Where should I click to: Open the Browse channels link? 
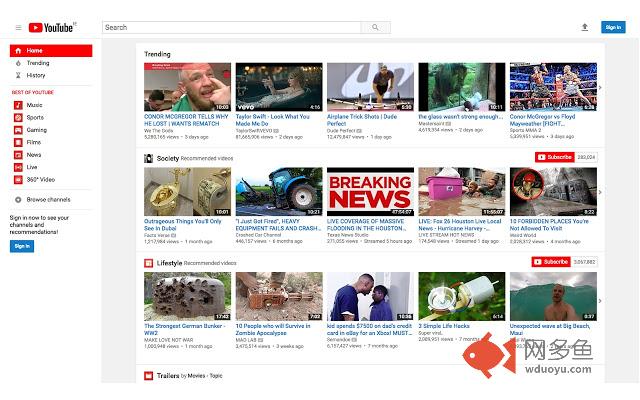coord(48,200)
